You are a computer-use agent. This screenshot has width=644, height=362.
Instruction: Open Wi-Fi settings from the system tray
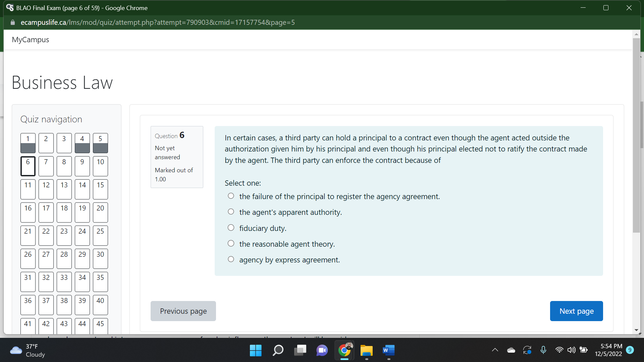(x=559, y=351)
